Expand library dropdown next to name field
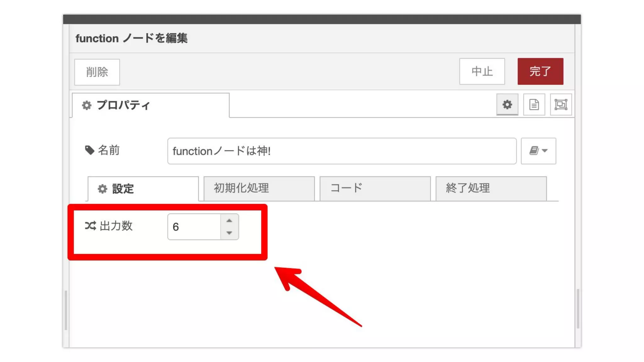 coord(545,151)
